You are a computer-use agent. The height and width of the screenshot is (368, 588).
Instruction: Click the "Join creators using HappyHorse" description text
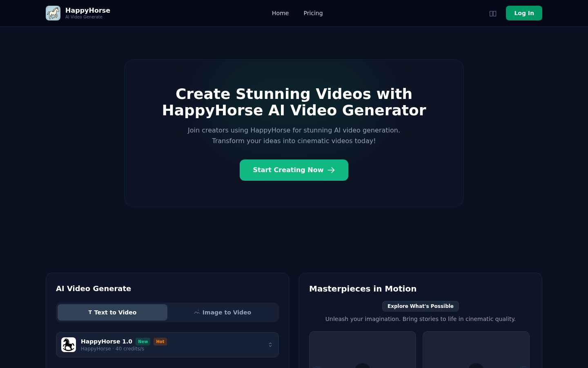(x=294, y=135)
